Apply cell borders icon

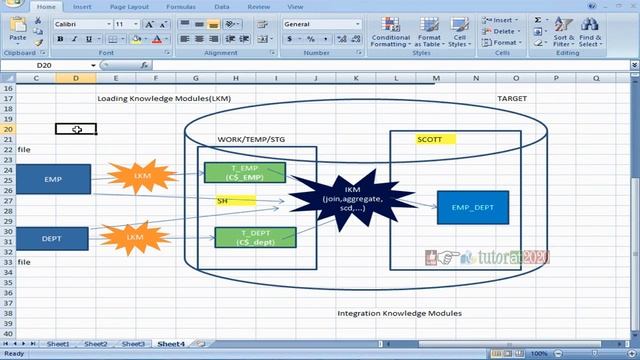click(x=112, y=39)
